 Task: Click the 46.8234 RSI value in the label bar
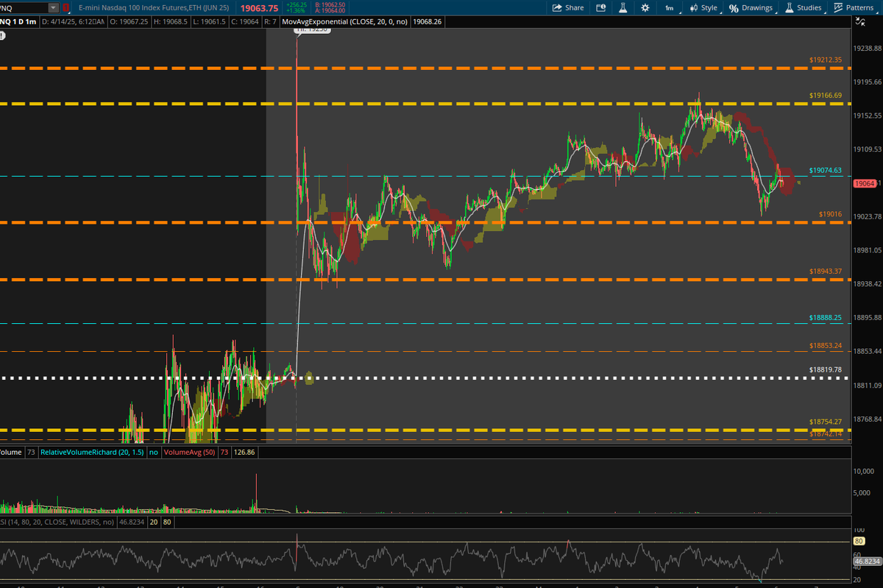(132, 521)
